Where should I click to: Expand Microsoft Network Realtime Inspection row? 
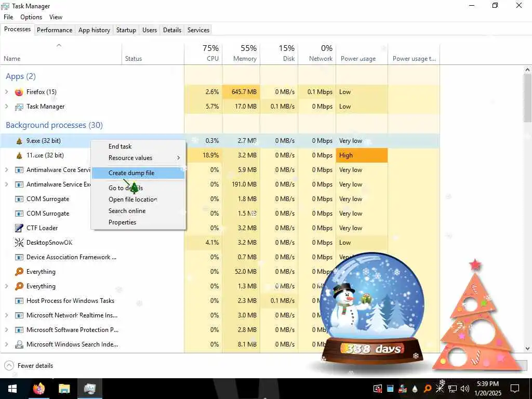point(6,315)
